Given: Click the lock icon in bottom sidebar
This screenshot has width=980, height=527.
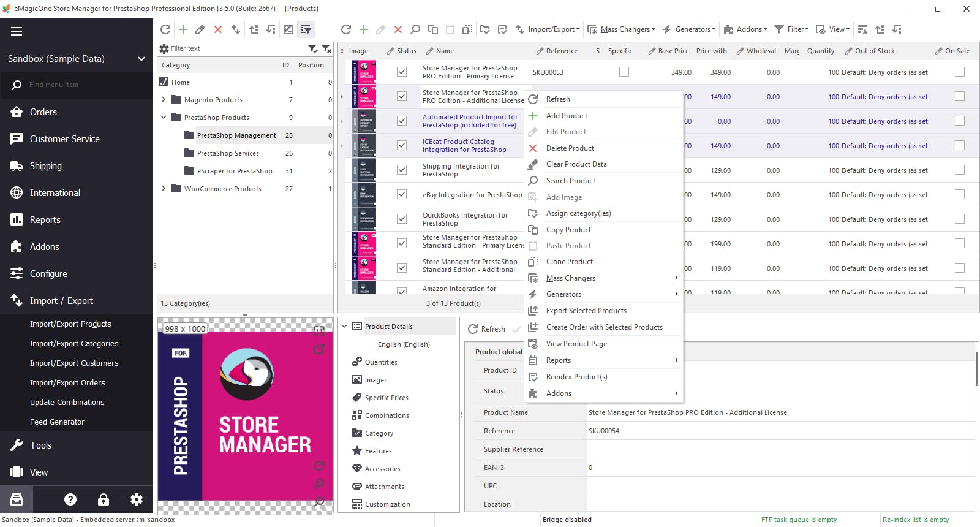Looking at the screenshot, I should (104, 499).
